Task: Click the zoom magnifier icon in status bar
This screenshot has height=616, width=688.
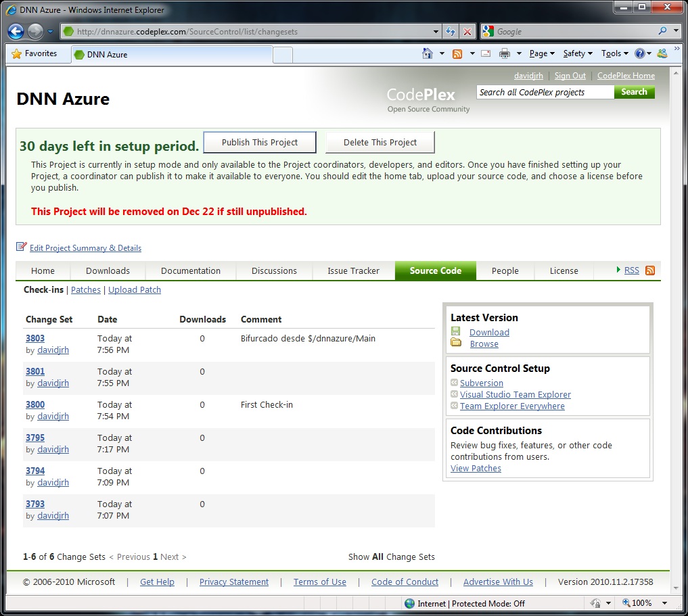Action: coord(626,603)
